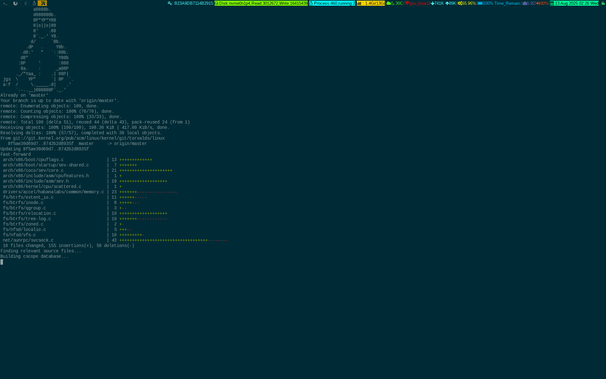Screen dimensions: 606x379
Task: Click arch/x86/boot/startup/sev-shared.c file name
Action: (x=46, y=165)
